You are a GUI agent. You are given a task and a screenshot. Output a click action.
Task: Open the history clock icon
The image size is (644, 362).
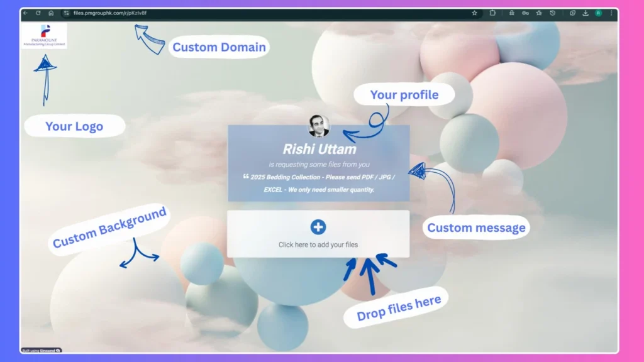pos(553,13)
